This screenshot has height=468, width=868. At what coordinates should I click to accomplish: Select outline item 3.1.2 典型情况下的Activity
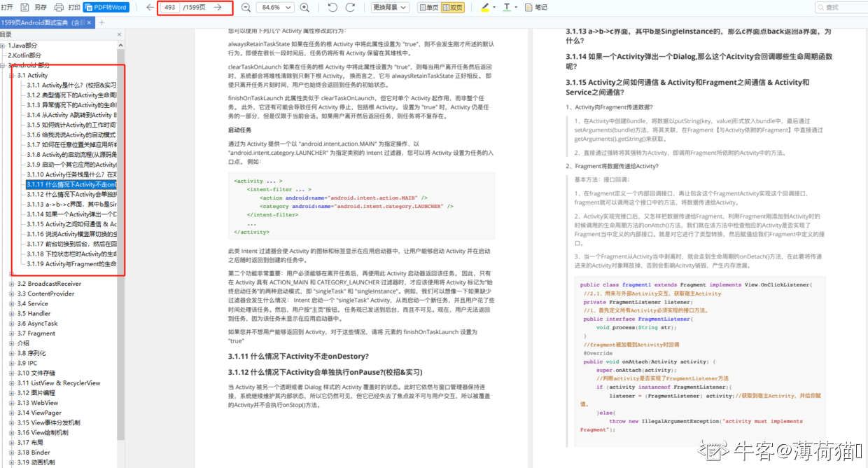coord(71,95)
